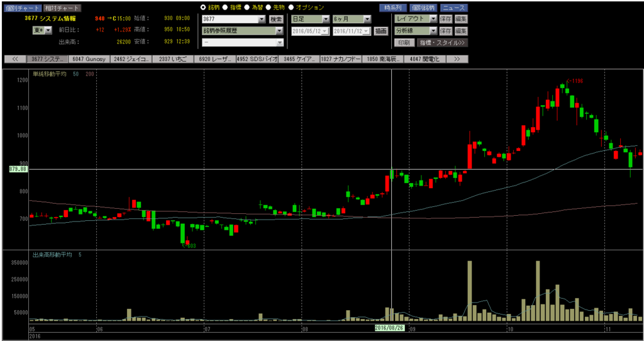Screen dimensions: 644x341
Task: Select the 6047 Gunosy stock tab
Action: point(89,59)
